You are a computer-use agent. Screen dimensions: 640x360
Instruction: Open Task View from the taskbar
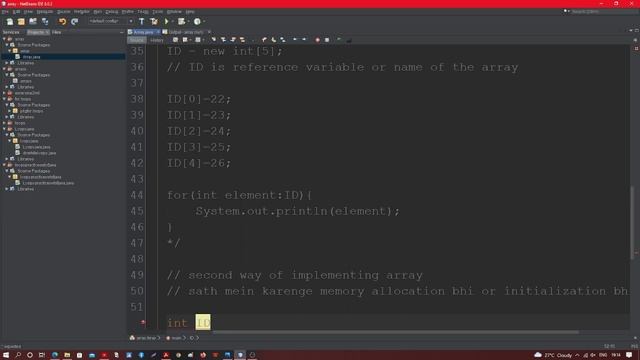(x=42, y=355)
